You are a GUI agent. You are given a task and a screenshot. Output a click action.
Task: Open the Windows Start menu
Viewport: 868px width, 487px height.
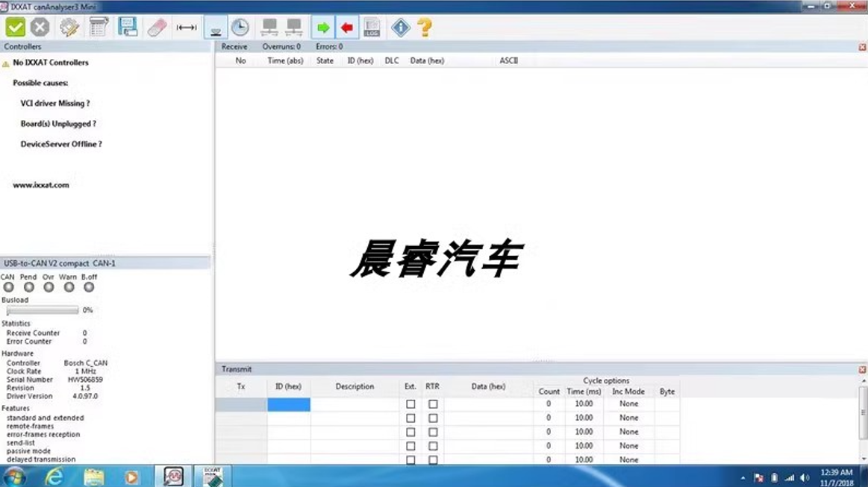click(x=14, y=477)
